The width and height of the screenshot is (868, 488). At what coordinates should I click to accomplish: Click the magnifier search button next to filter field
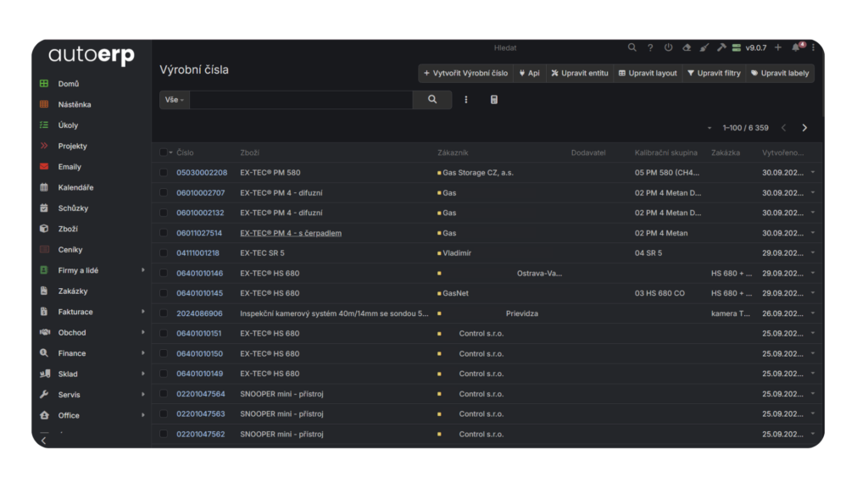432,100
